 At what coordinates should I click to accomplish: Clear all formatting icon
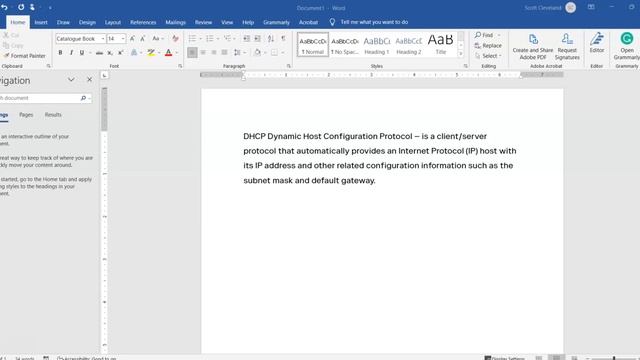click(175, 38)
